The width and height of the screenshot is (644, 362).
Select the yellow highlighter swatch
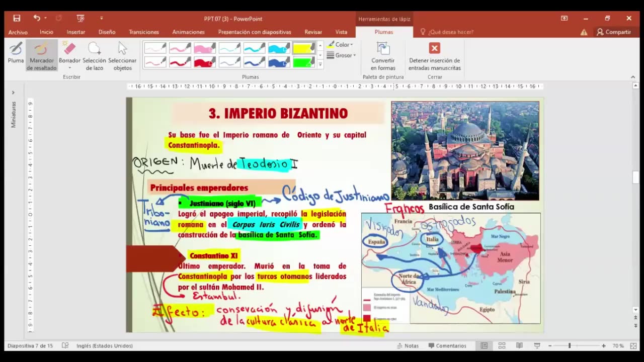tap(304, 48)
